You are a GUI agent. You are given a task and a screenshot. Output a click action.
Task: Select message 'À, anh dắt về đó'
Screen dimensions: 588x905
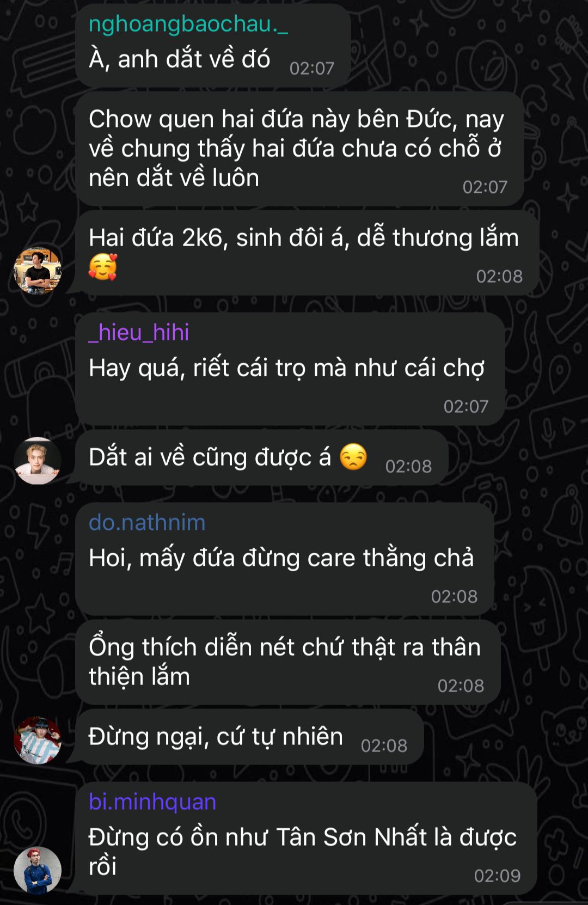(213, 46)
